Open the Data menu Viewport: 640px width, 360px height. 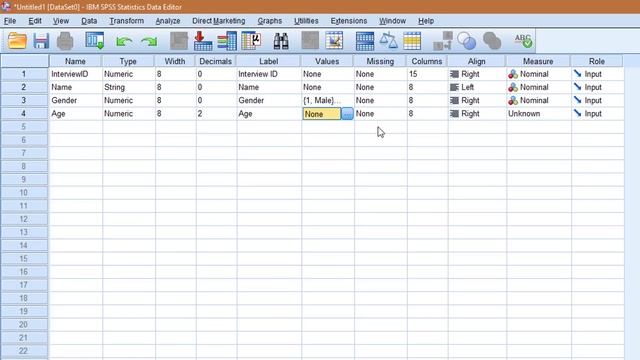click(89, 21)
